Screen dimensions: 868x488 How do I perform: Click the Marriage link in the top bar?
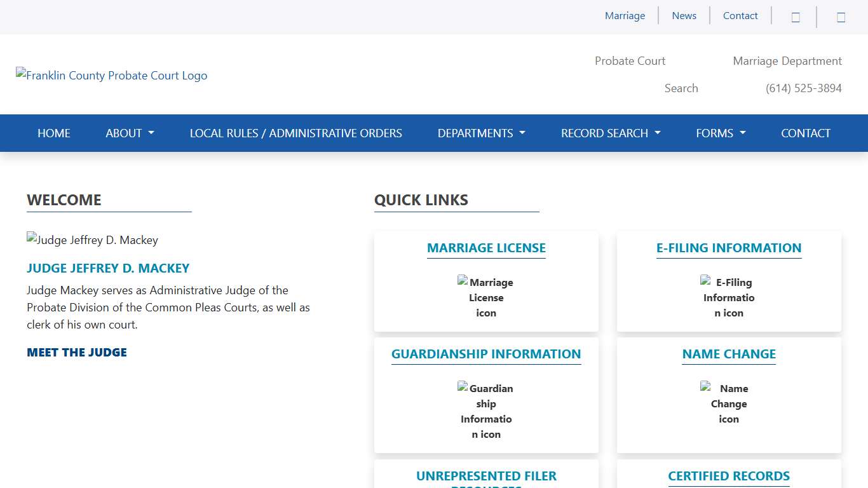click(625, 16)
